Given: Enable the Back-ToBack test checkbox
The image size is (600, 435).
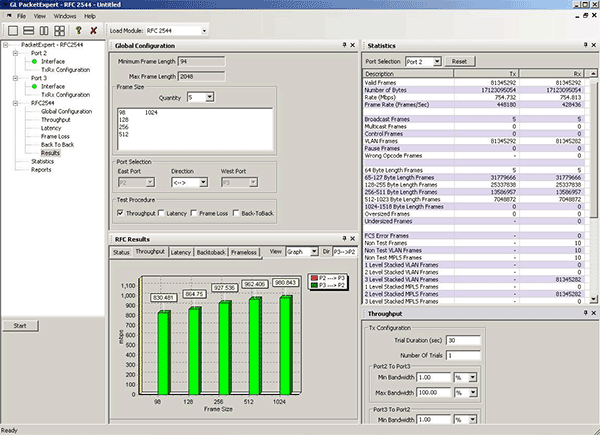Looking at the screenshot, I should click(236, 213).
